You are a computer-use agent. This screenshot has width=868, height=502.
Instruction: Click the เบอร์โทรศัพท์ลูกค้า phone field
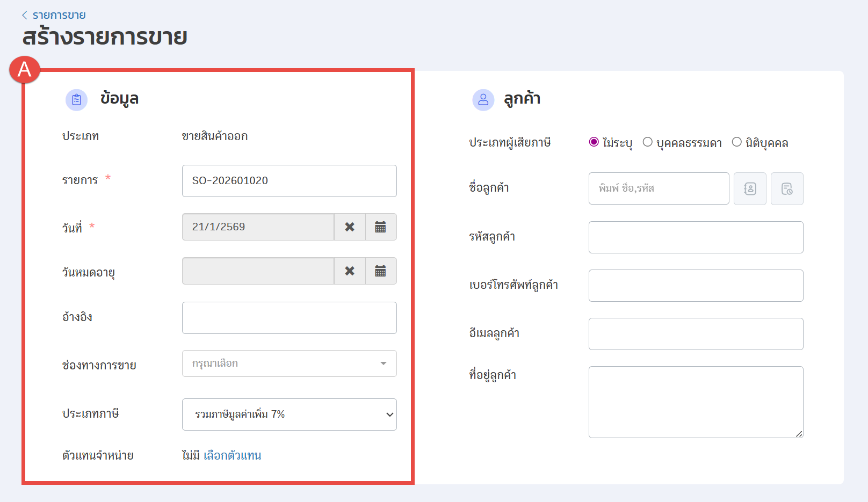[x=696, y=286]
